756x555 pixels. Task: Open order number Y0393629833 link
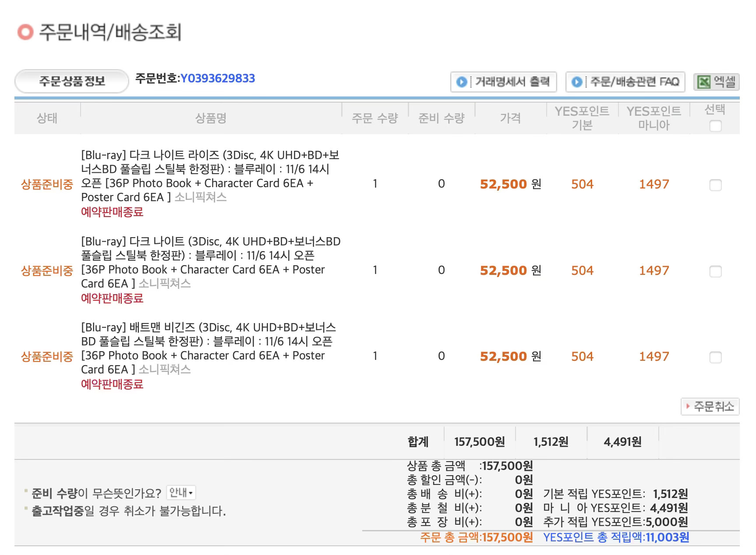coord(218,78)
